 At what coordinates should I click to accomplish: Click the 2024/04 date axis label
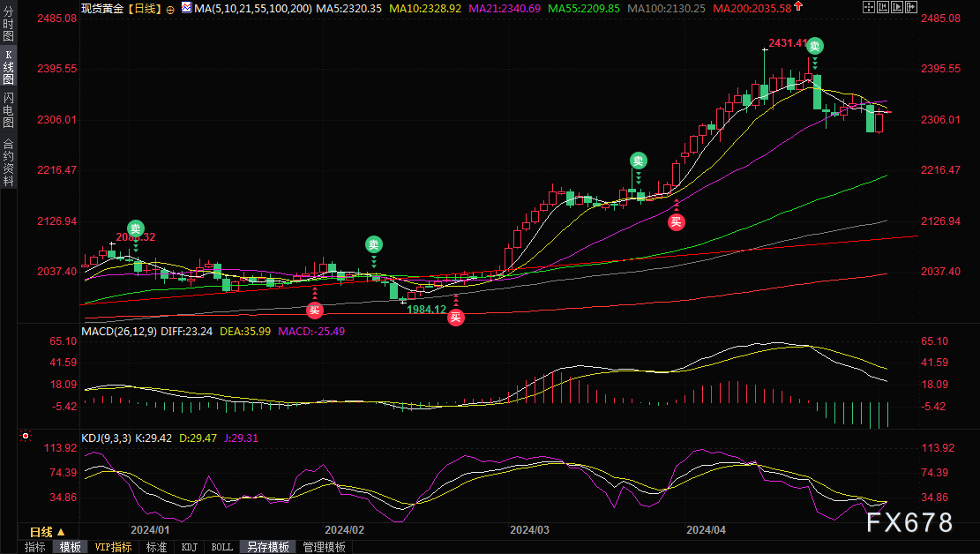[x=707, y=530]
